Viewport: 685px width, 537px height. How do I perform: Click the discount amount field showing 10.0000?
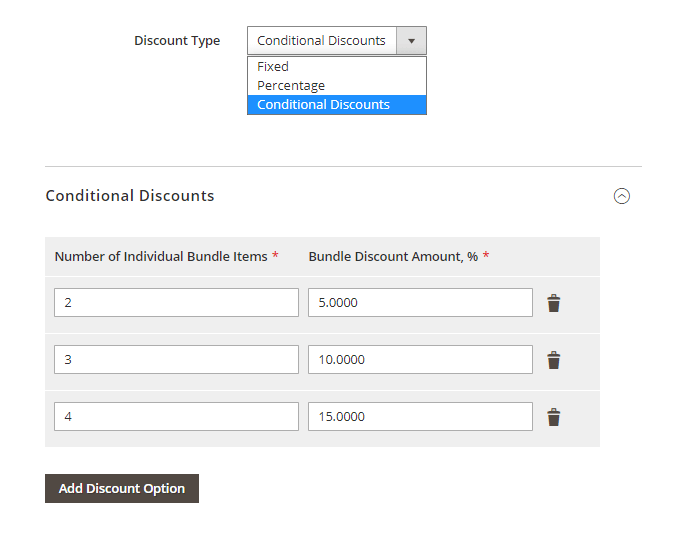pos(420,360)
